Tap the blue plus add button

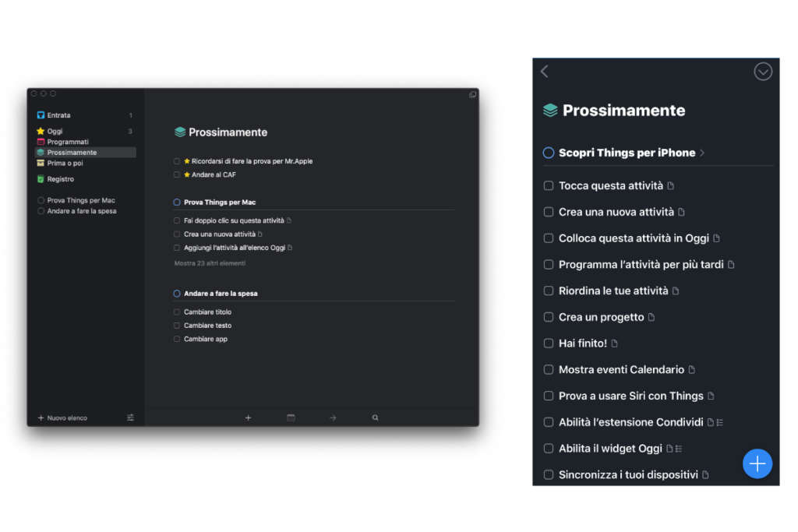pyautogui.click(x=757, y=463)
